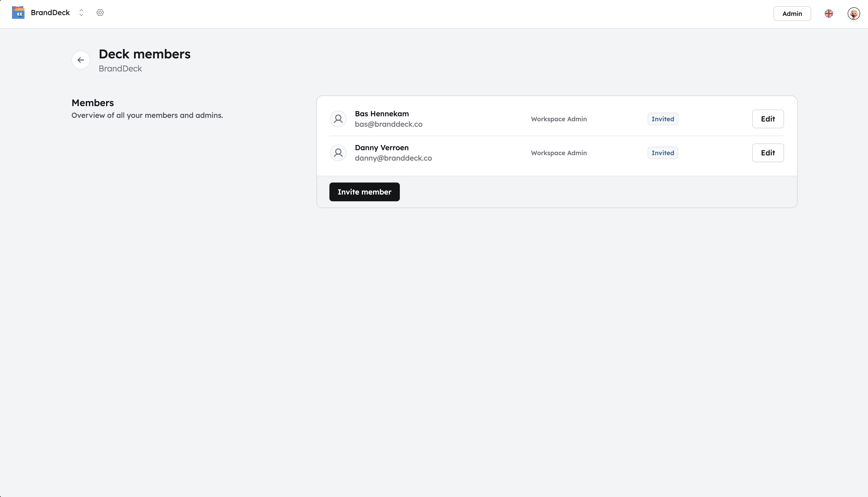
Task: Click Invited badge for Danny Verroen
Action: coord(662,153)
